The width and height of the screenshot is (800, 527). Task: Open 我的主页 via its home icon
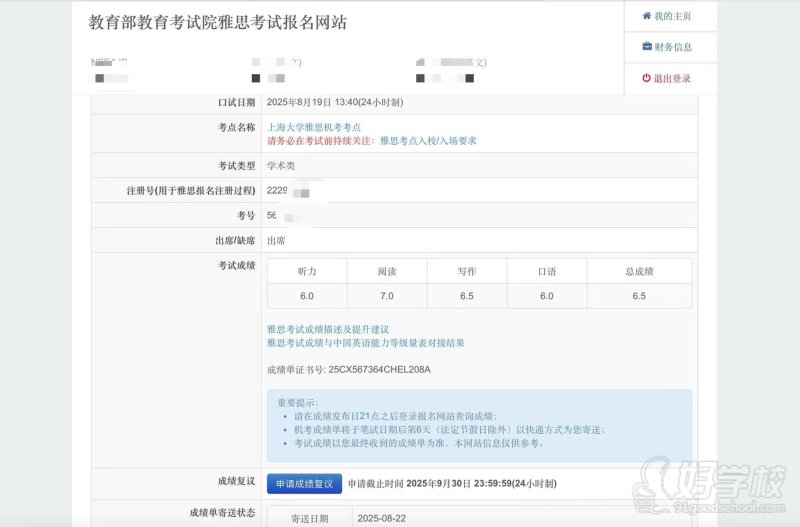646,16
